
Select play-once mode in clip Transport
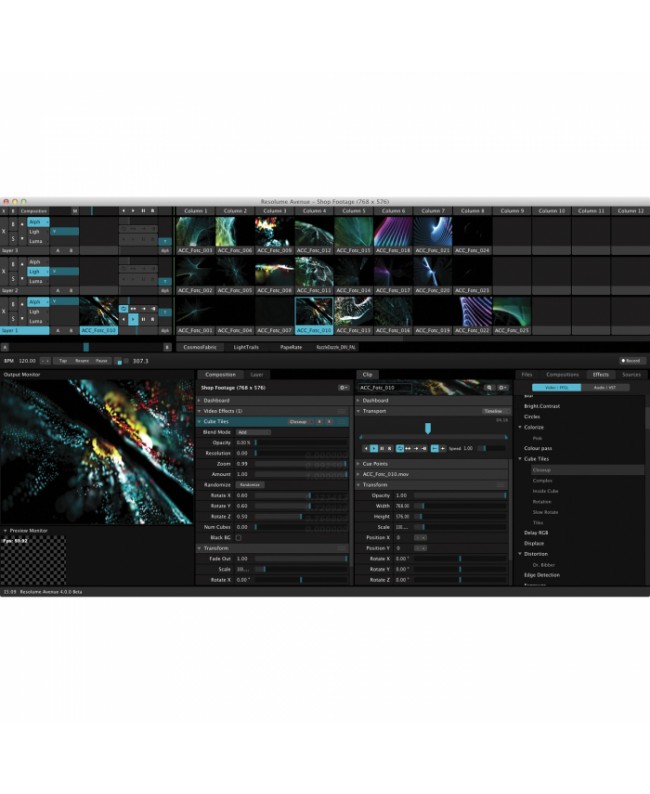click(416, 448)
